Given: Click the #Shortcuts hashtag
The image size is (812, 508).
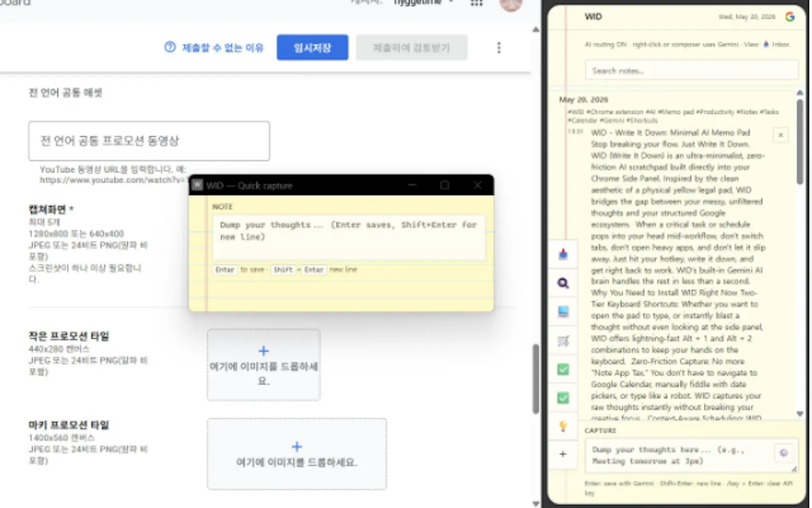Looking at the screenshot, I should [x=642, y=120].
